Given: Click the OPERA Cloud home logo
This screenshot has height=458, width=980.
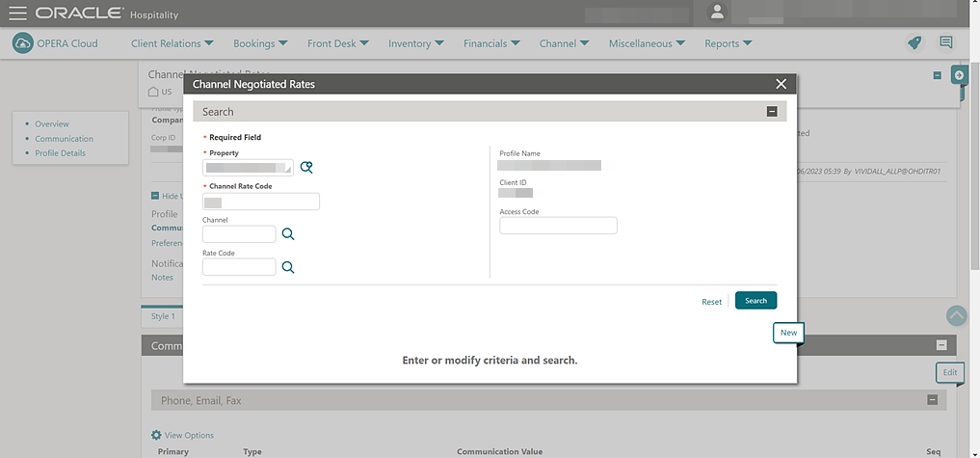Looking at the screenshot, I should pos(56,43).
